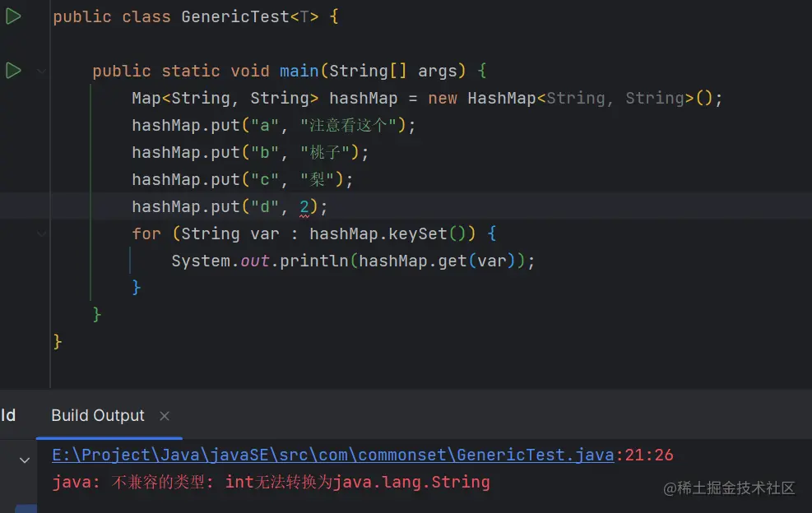Click the error-underlined value 2
The height and width of the screenshot is (513, 812).
[304, 206]
